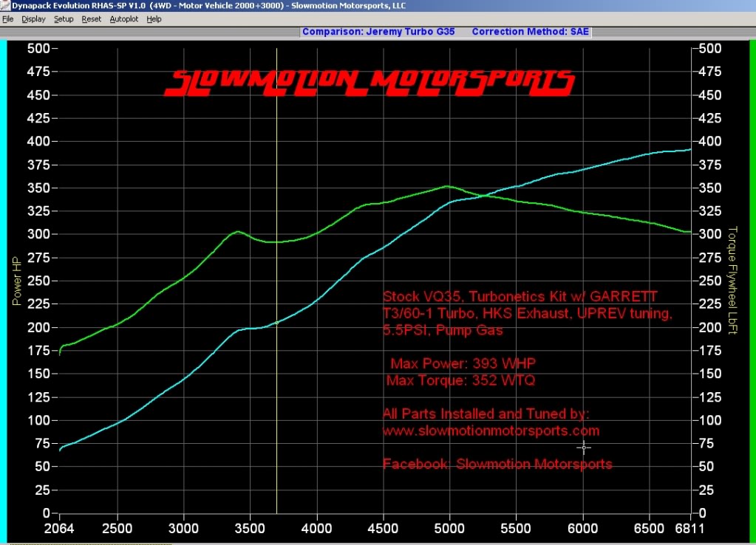This screenshot has height=545, width=756.
Task: Click the 'Stock VQ35, Turbonetics Kit' description line
Action: pos(520,296)
